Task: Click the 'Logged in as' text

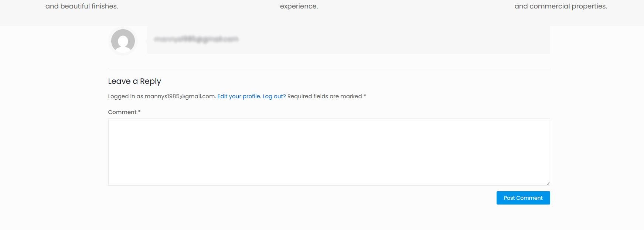Action: coord(125,96)
